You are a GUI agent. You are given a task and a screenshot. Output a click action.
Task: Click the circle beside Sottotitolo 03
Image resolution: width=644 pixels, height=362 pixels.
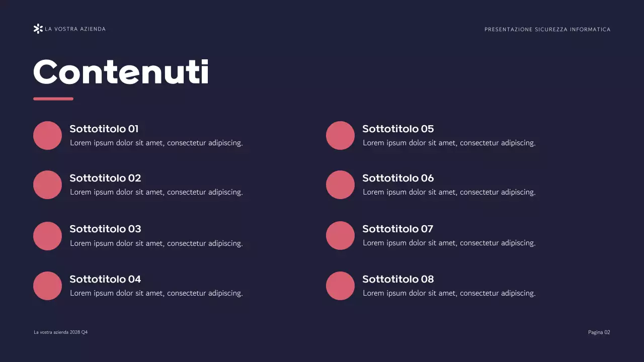coord(47,236)
